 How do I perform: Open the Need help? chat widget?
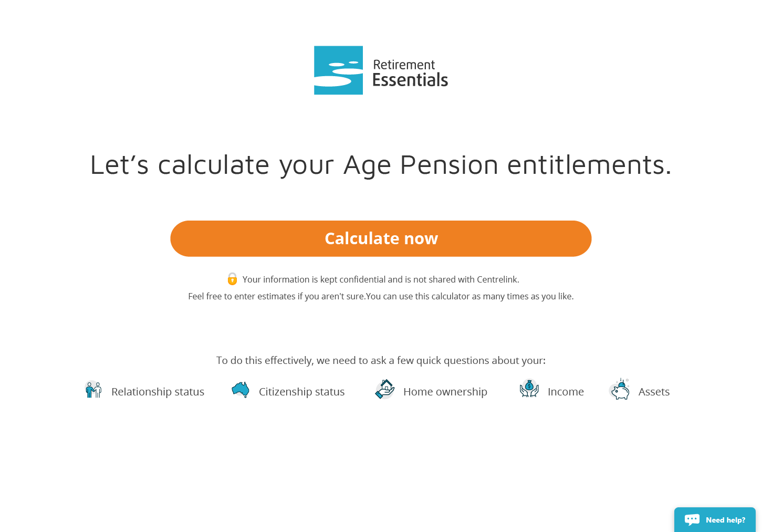click(725, 520)
